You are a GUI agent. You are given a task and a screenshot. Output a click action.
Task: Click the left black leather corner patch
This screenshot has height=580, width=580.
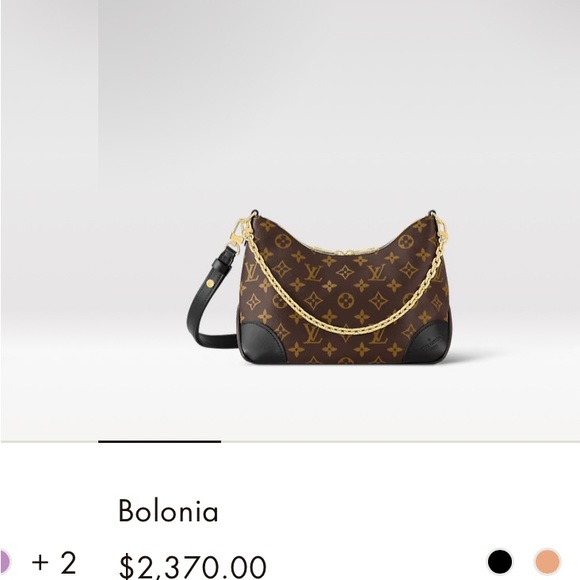[x=262, y=341]
